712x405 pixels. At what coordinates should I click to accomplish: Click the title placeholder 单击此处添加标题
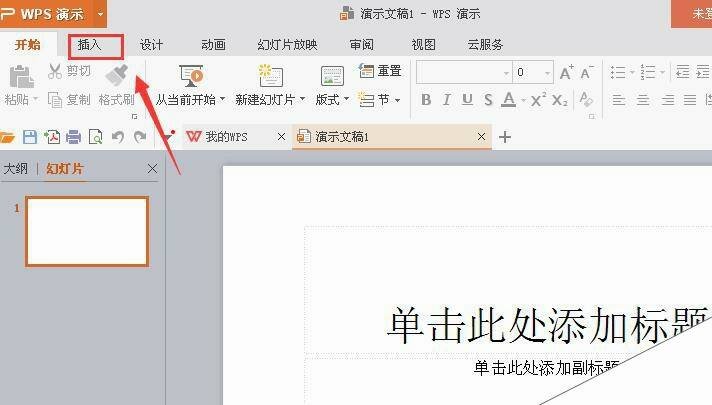coord(548,324)
